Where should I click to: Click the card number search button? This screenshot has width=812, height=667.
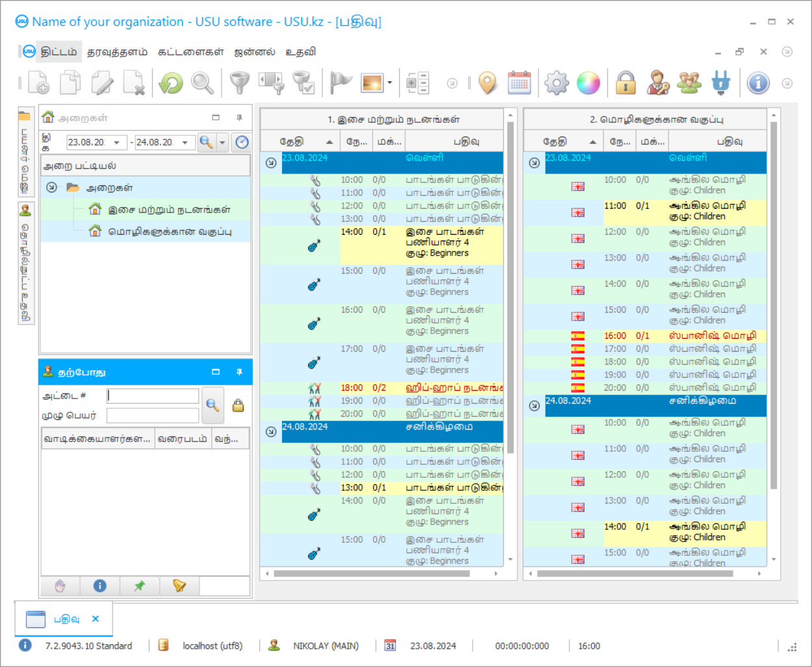213,405
